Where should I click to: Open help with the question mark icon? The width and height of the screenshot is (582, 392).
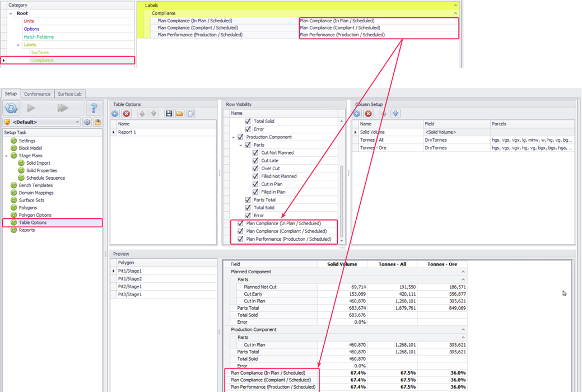[x=94, y=108]
